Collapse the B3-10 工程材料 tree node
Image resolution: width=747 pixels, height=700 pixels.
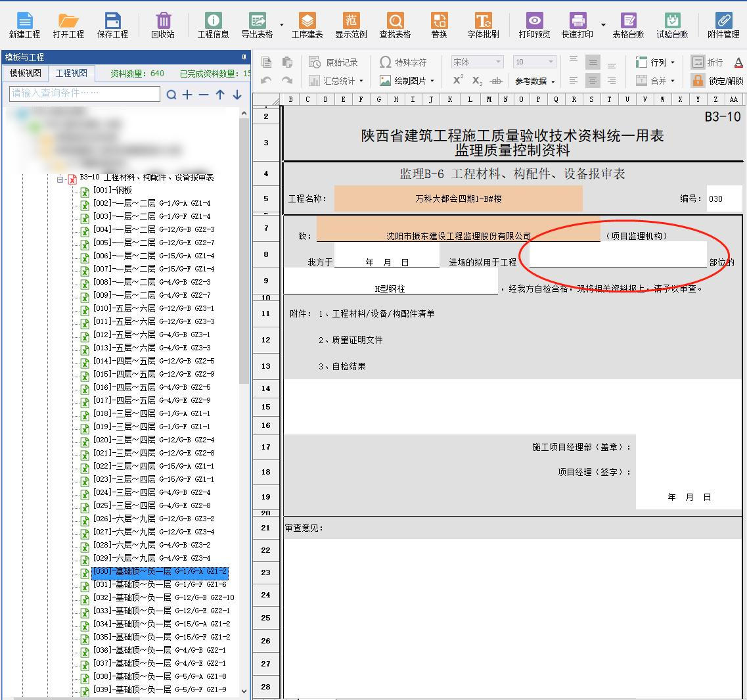[60, 178]
